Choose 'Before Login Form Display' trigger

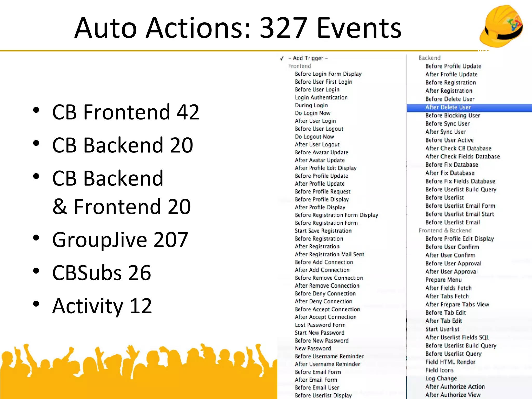[x=328, y=74]
